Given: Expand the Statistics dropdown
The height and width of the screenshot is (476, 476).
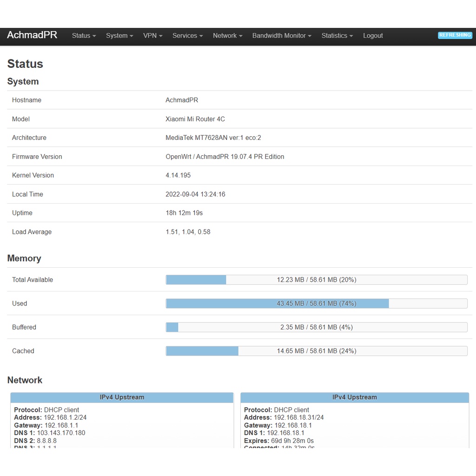Looking at the screenshot, I should 337,36.
